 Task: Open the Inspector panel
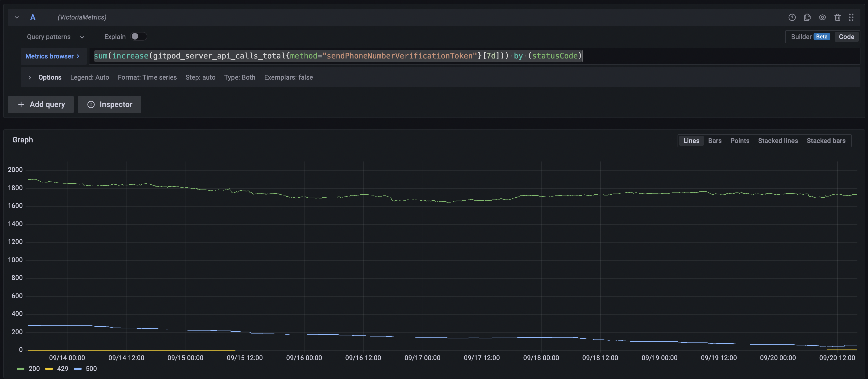pos(109,104)
